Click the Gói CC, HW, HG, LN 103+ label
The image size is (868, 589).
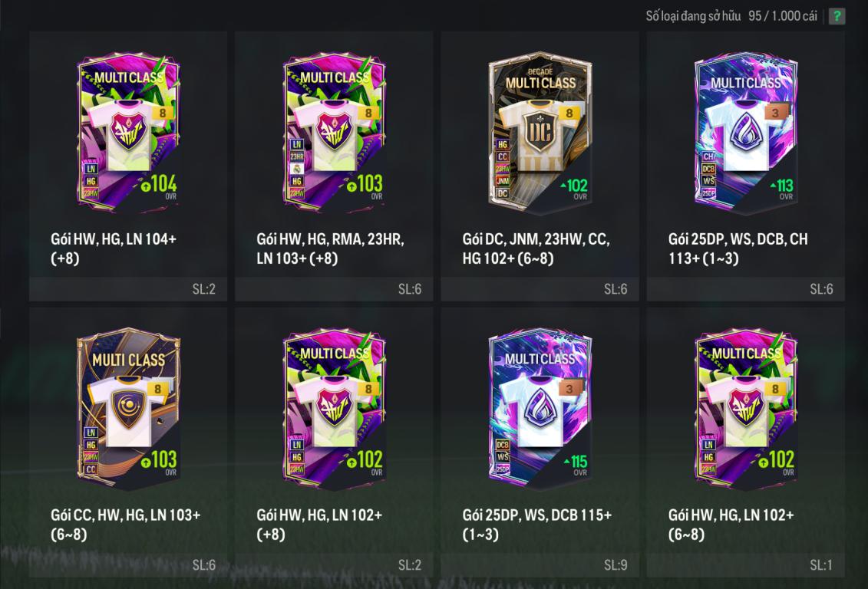click(x=126, y=525)
